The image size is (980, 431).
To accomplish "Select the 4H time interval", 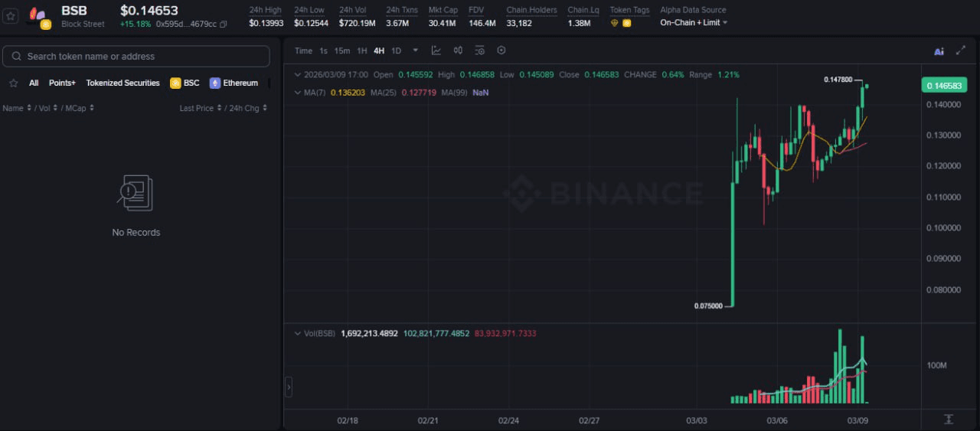I will [x=379, y=51].
